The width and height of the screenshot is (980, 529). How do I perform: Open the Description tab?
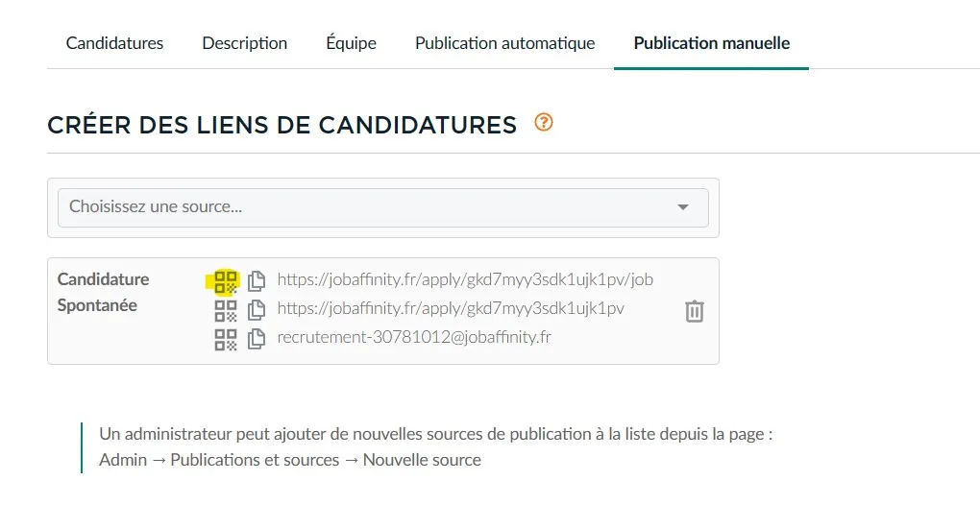coord(244,43)
